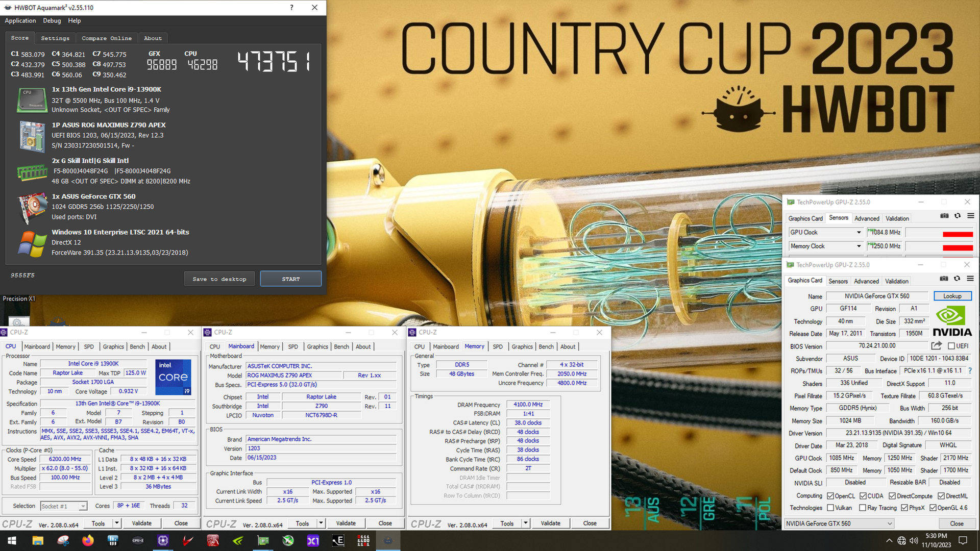Image resolution: width=980 pixels, height=551 pixels.
Task: Launch Firefox from the taskbar
Action: [88, 541]
